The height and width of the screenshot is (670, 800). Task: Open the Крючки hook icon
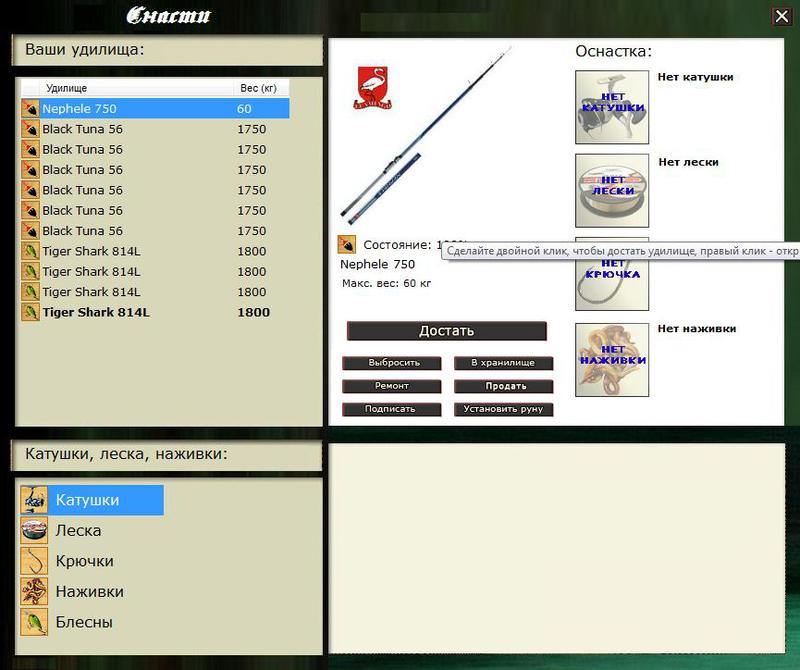tap(34, 561)
